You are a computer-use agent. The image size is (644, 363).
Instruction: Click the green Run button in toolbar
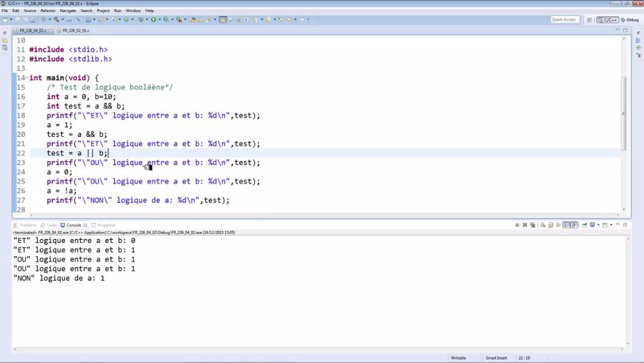(153, 20)
